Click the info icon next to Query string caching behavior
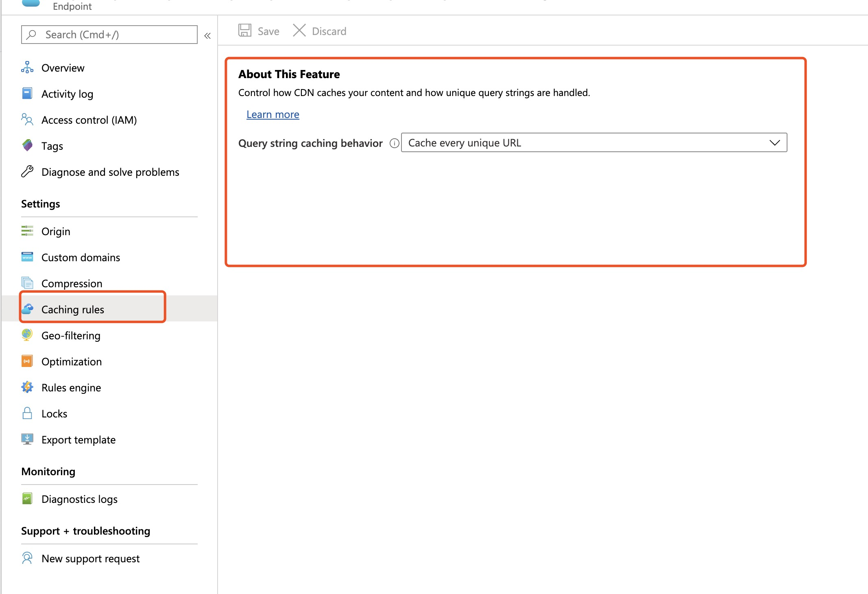Viewport: 868px width, 594px height. tap(394, 143)
